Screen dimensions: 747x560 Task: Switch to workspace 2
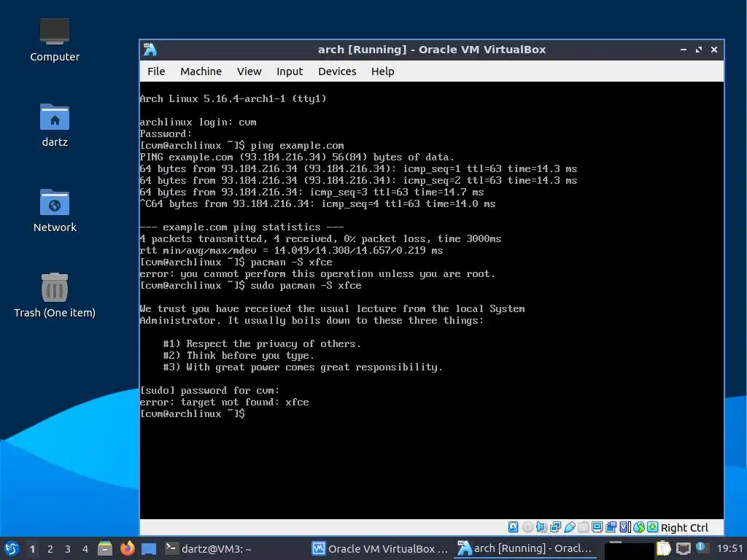(50, 549)
